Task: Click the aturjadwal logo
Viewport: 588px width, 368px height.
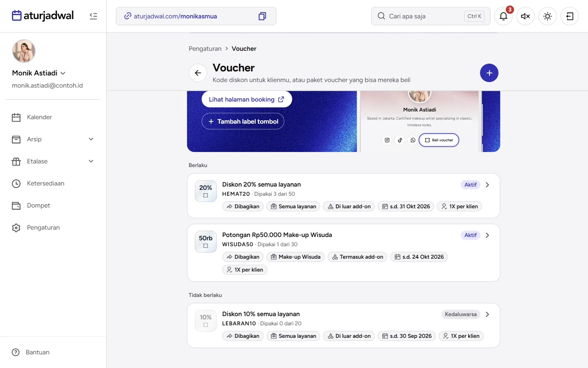Action: (x=43, y=16)
